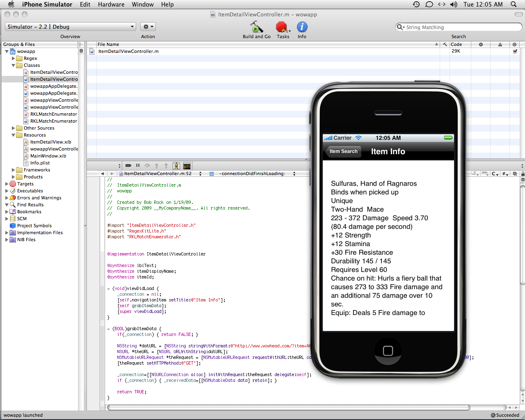This screenshot has width=525, height=420.
Task: Open the Action gear dropdown
Action: point(148,27)
